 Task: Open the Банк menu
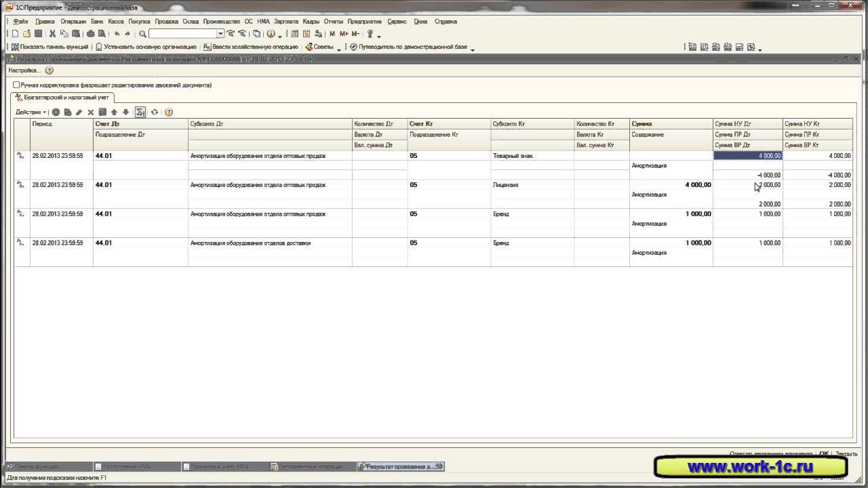[x=97, y=22]
